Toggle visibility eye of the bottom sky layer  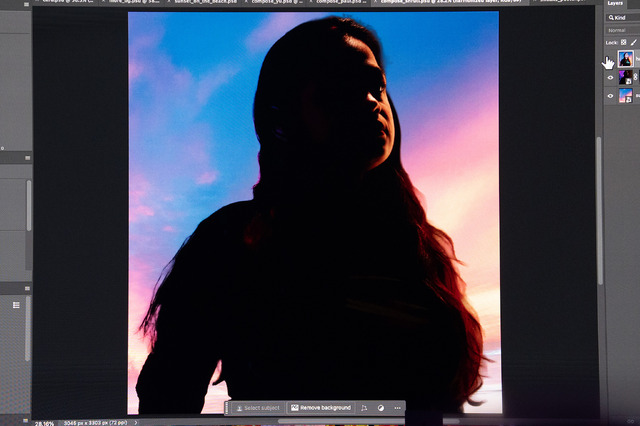pyautogui.click(x=610, y=96)
